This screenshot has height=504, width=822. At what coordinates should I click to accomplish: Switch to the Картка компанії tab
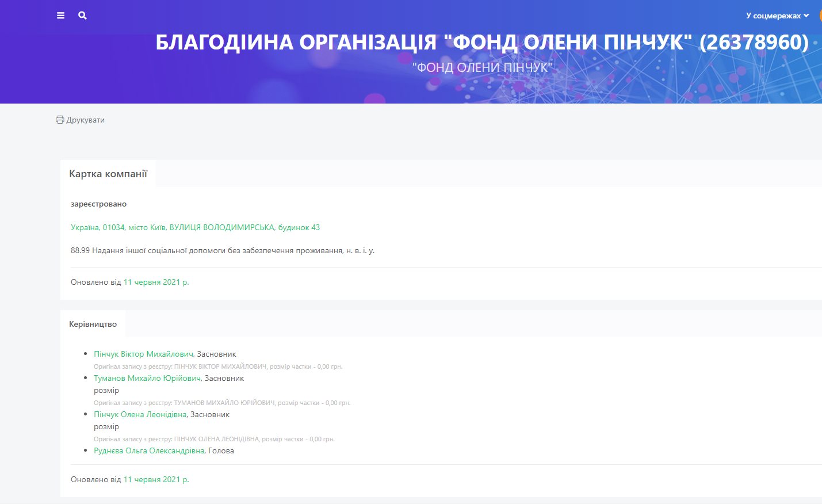click(108, 174)
